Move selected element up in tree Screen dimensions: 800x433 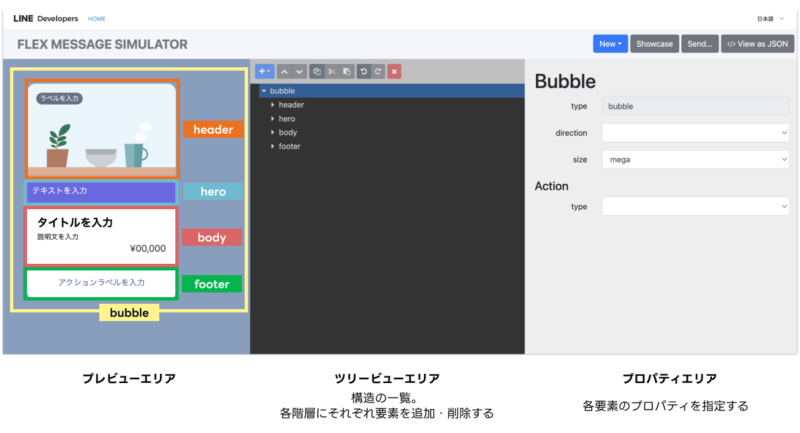pyautogui.click(x=284, y=71)
